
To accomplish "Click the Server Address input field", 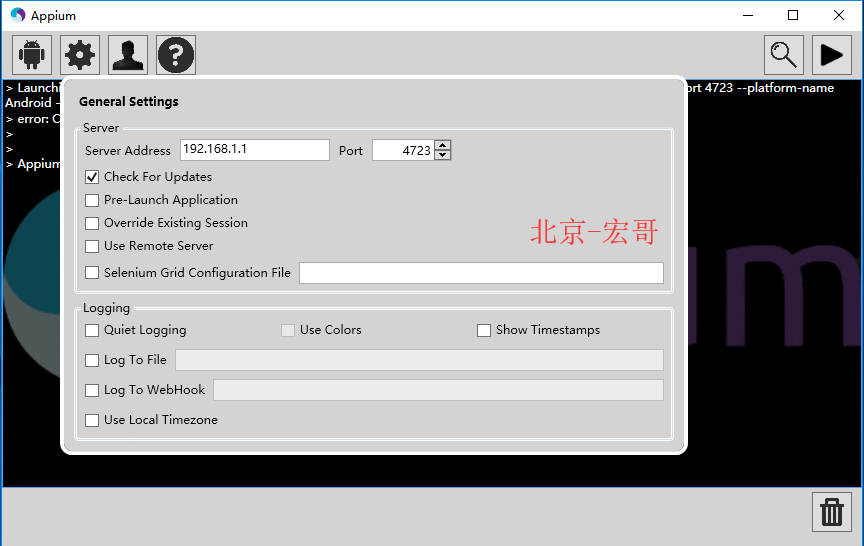I will coord(255,150).
